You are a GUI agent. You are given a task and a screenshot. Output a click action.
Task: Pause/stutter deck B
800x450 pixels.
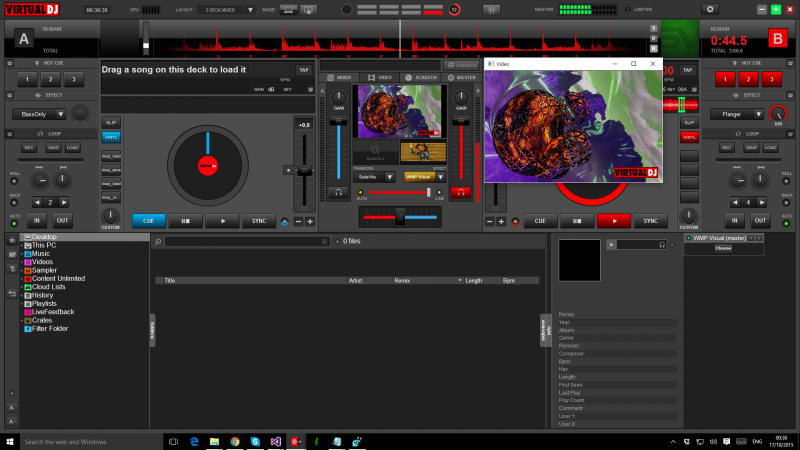[577, 221]
